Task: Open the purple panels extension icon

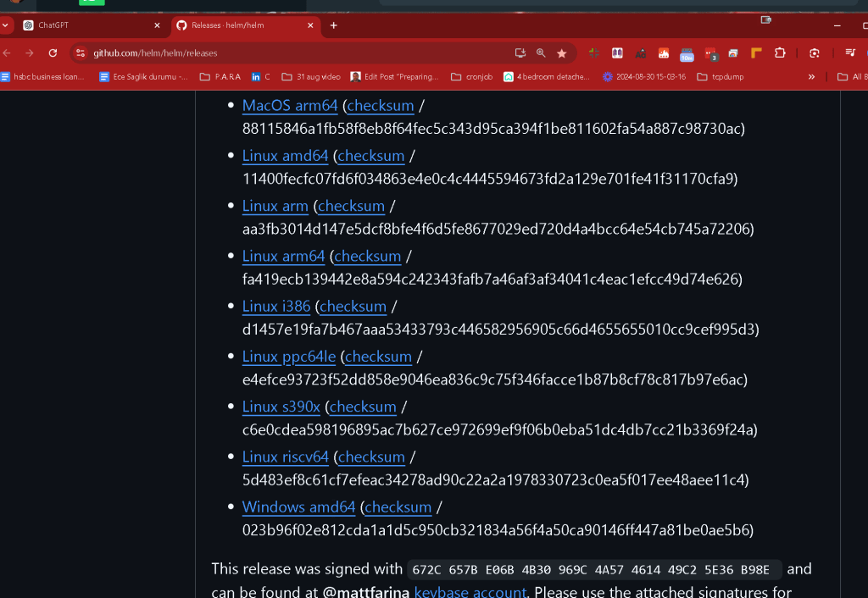Action: click(x=617, y=53)
